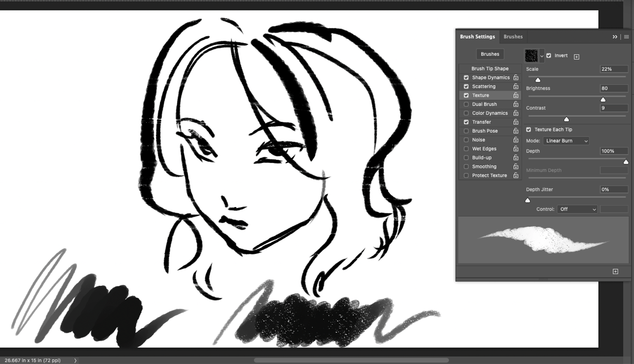
Task: Open Control dropdown set to Off
Action: coord(577,209)
